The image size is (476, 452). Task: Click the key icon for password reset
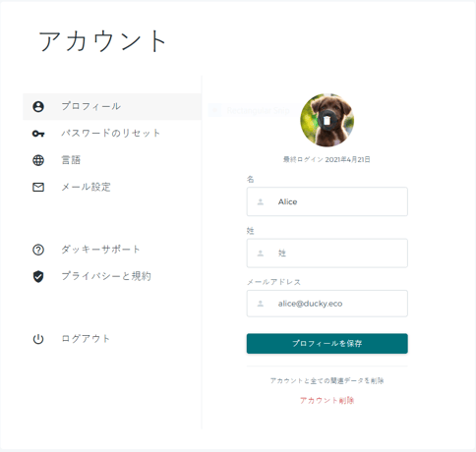tap(38, 134)
